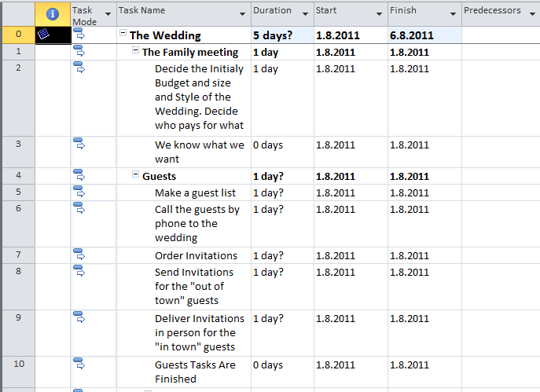Select row number 7 header
The width and height of the screenshot is (540, 392).
tap(18, 255)
